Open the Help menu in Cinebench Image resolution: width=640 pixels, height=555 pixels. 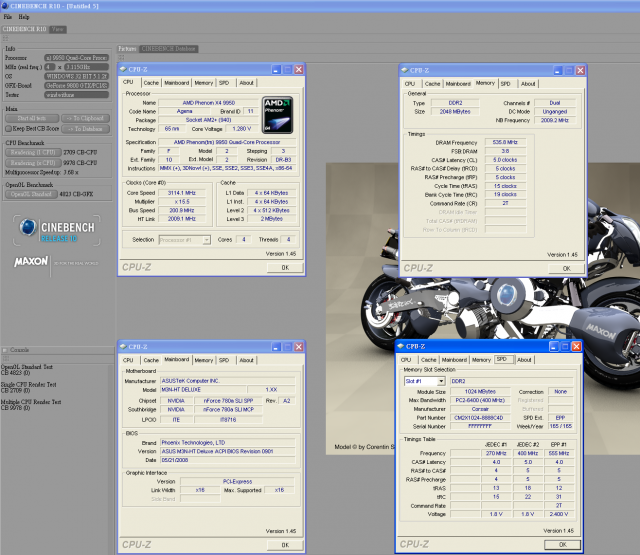pos(24,17)
